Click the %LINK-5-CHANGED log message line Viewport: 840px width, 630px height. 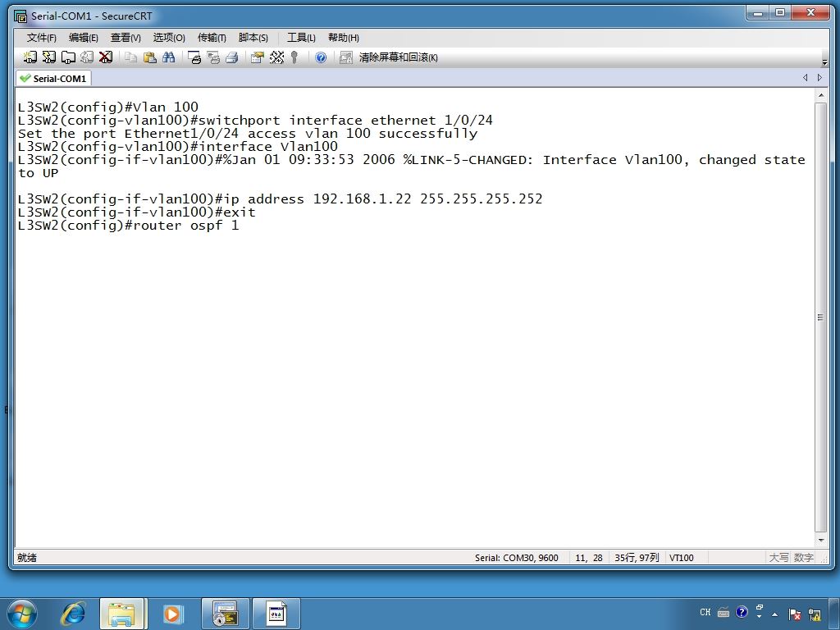click(412, 166)
